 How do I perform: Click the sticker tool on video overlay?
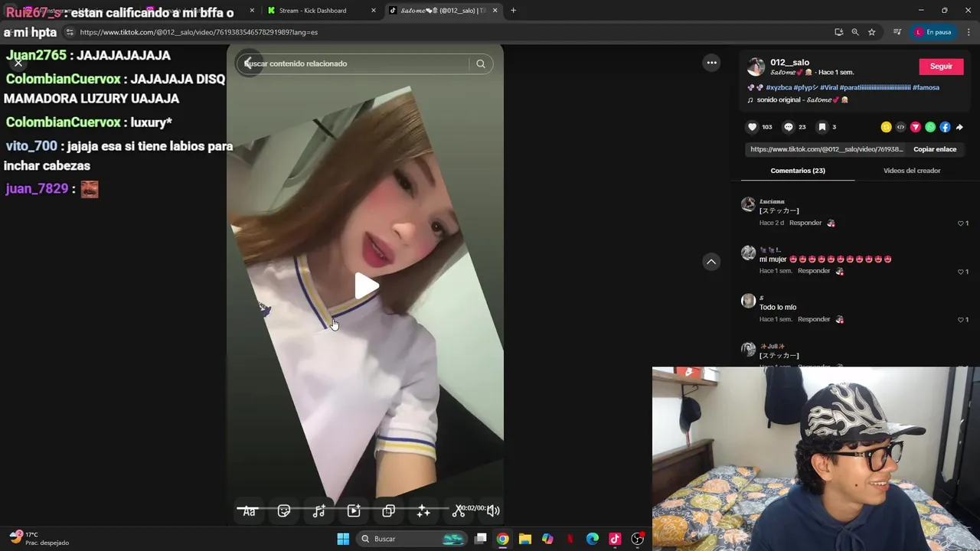pyautogui.click(x=284, y=510)
